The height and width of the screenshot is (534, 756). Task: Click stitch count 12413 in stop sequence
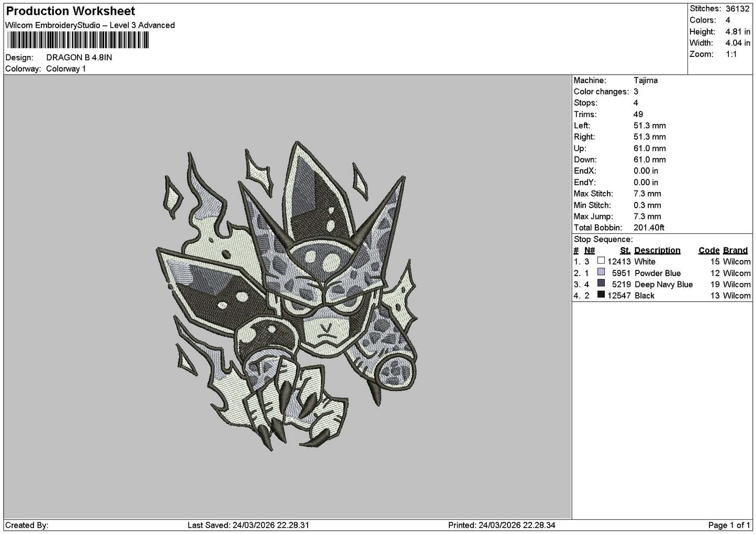(619, 262)
